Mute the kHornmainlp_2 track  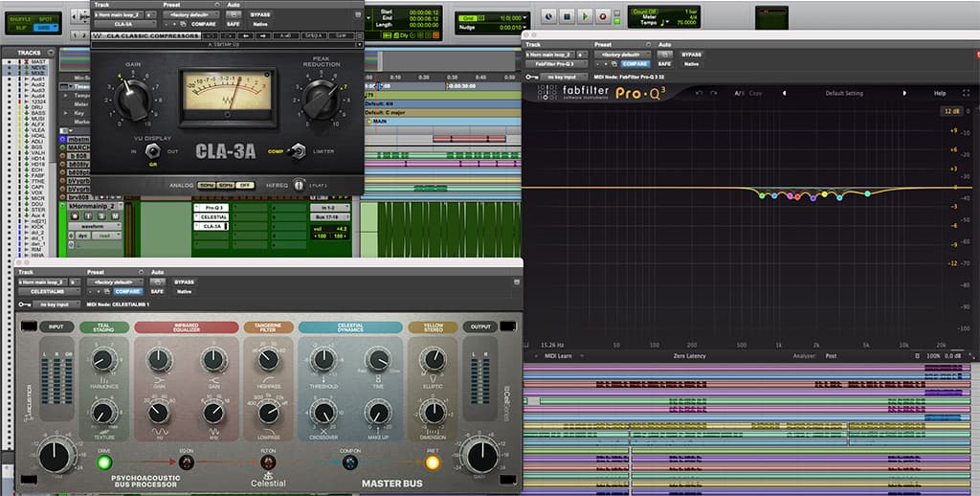pyautogui.click(x=115, y=215)
